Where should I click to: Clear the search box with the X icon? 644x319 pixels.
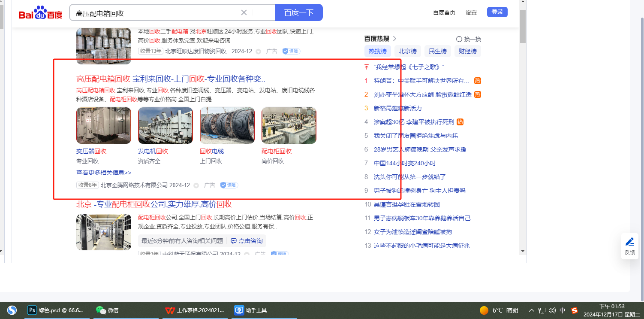(244, 12)
